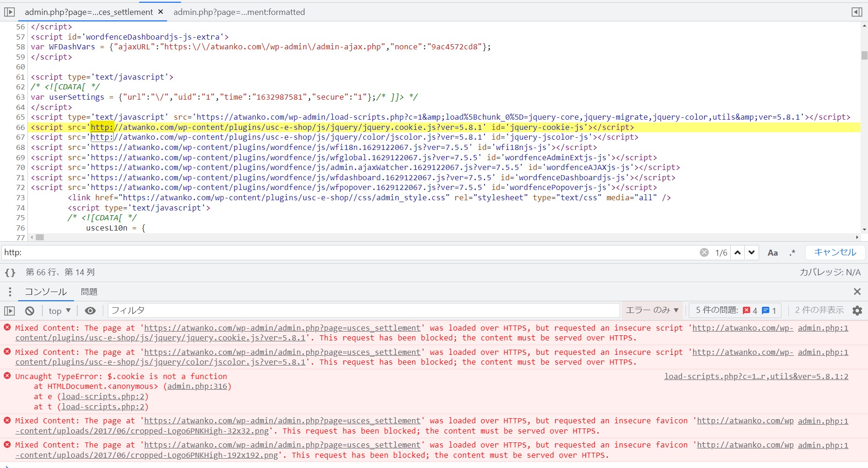The width and height of the screenshot is (868, 468).
Task: Click line number 67 in the gutter
Action: coord(20,137)
